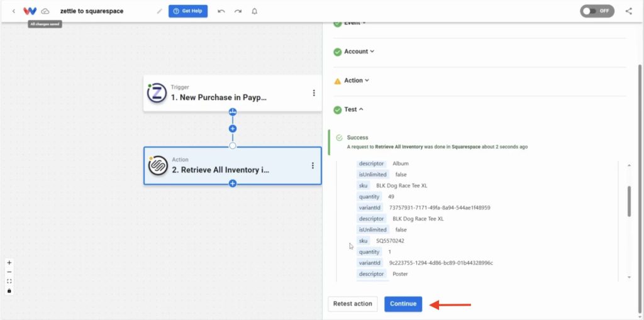The width and height of the screenshot is (644, 320).
Task: Toggle the workflow ON/OFF switch
Action: point(597,11)
